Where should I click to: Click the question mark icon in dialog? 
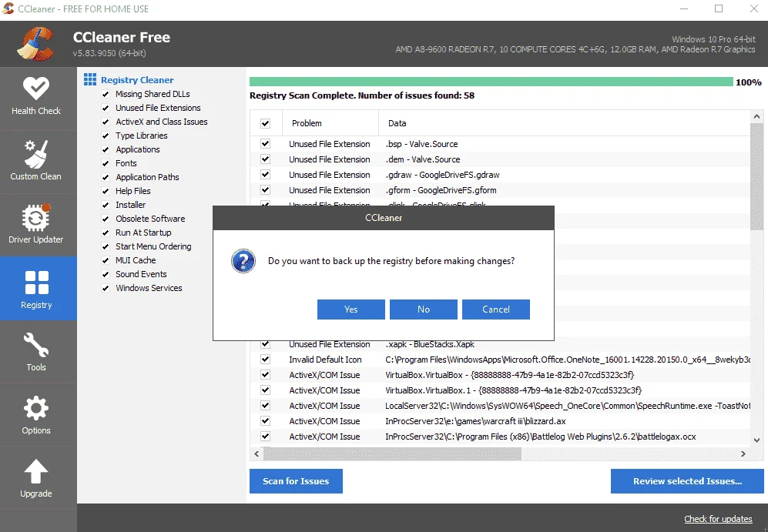pyautogui.click(x=243, y=261)
